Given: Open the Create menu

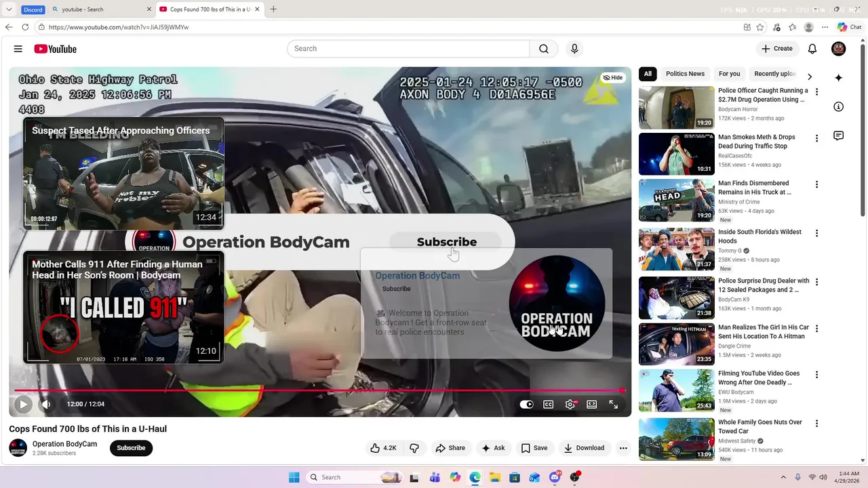Looking at the screenshot, I should pos(777,49).
